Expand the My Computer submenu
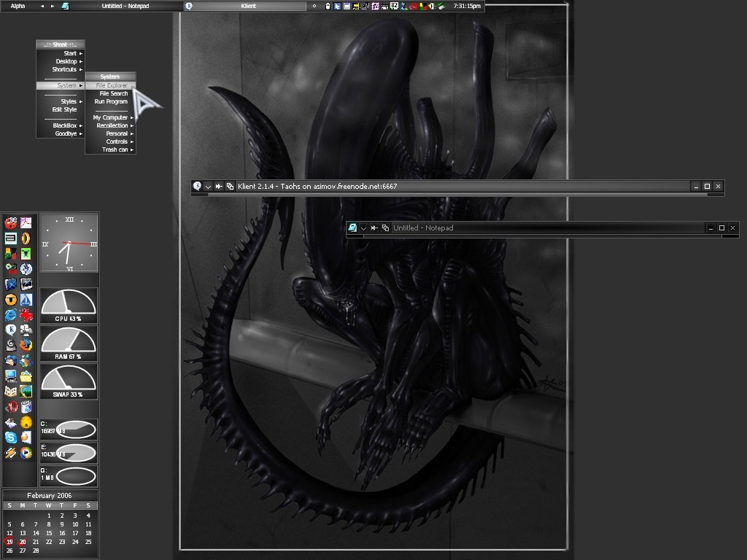 point(111,117)
